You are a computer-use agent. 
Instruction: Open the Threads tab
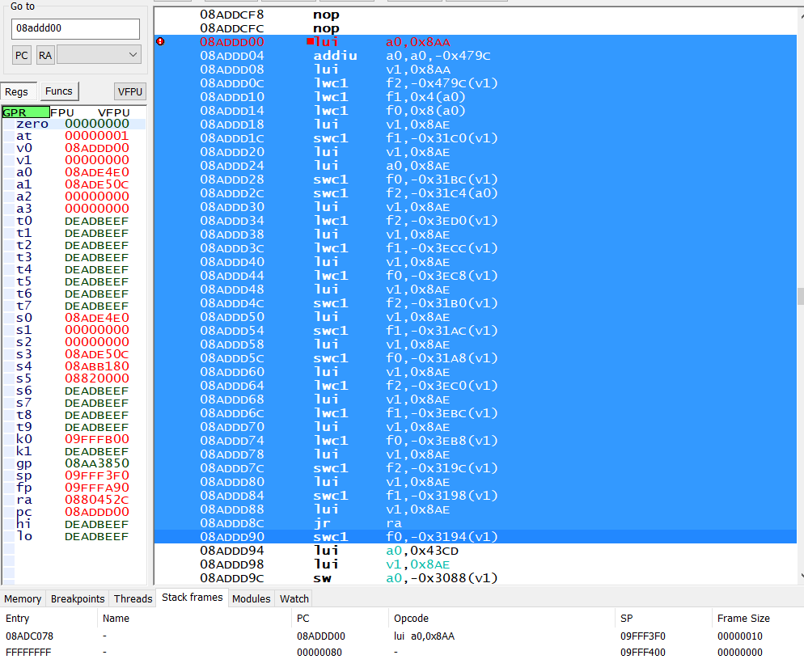tap(132, 598)
